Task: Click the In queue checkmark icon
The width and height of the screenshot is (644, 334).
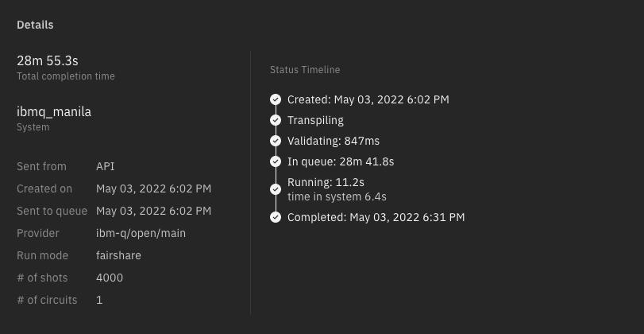Action: pos(276,161)
